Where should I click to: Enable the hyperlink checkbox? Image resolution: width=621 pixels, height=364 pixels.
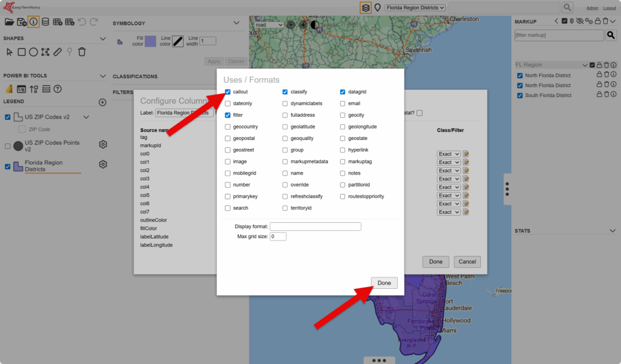click(343, 150)
